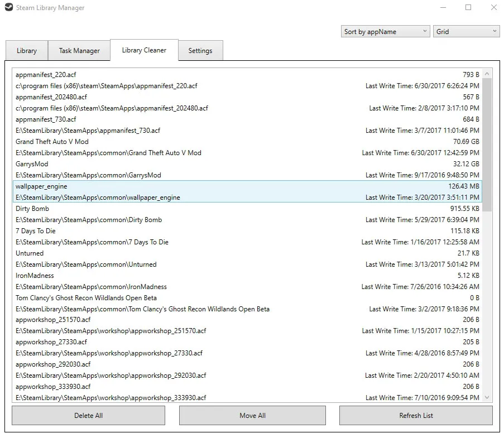
Task: Click path E:\SteamLibrary\SteamApps\common\wallpaper_engine
Action: tap(98, 198)
